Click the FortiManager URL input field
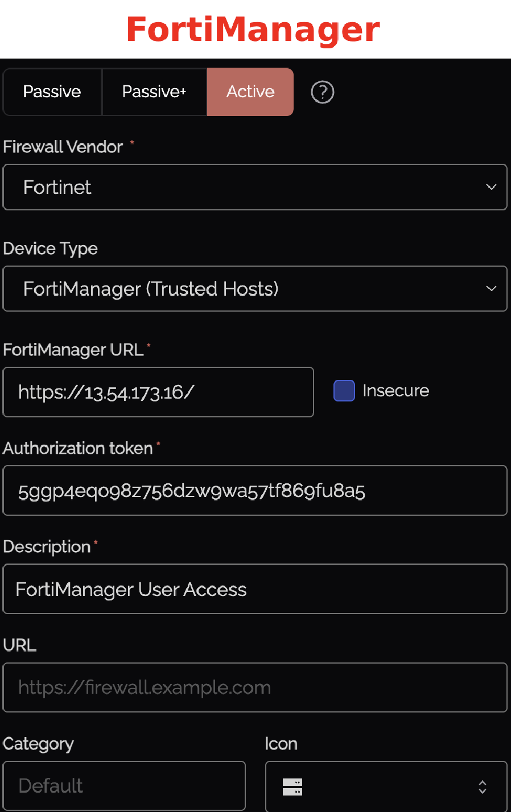 click(158, 392)
